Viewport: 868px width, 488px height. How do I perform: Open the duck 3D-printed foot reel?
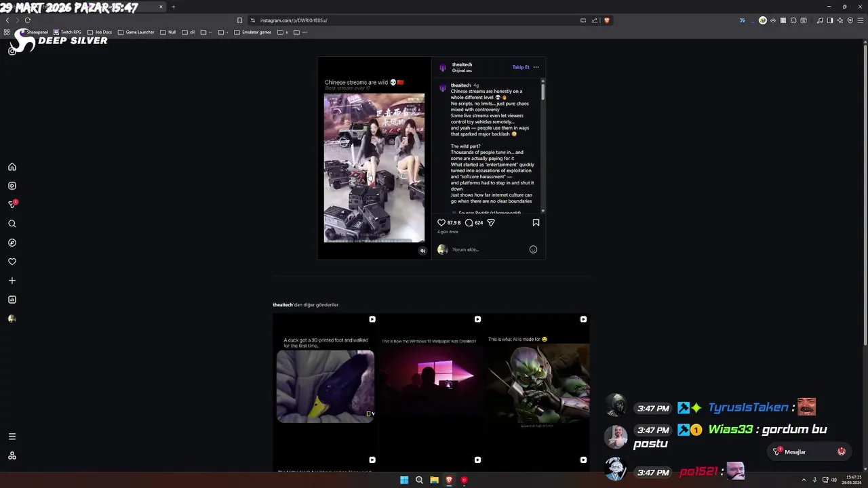tap(325, 383)
